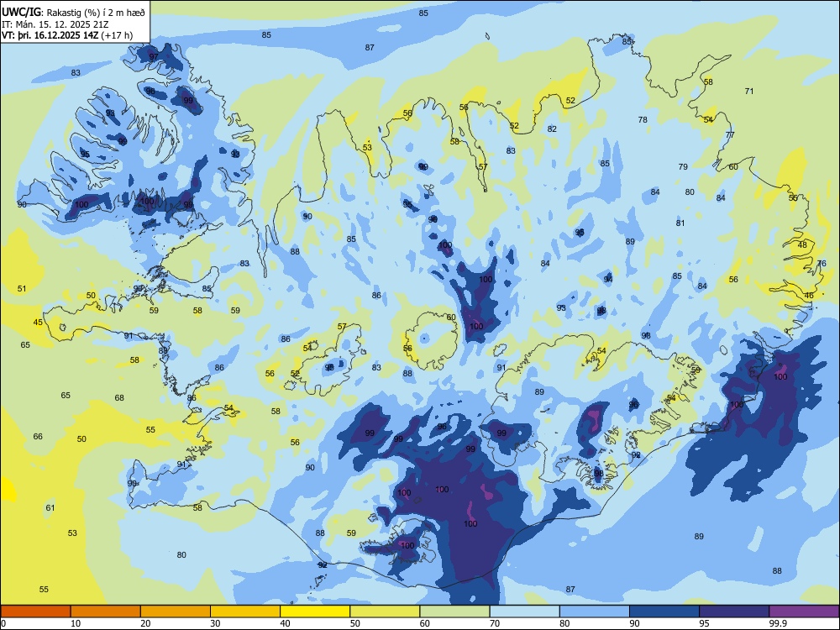Click the humidity value '94' on the map
Viewport: 840px width, 630px height.
coord(607,280)
